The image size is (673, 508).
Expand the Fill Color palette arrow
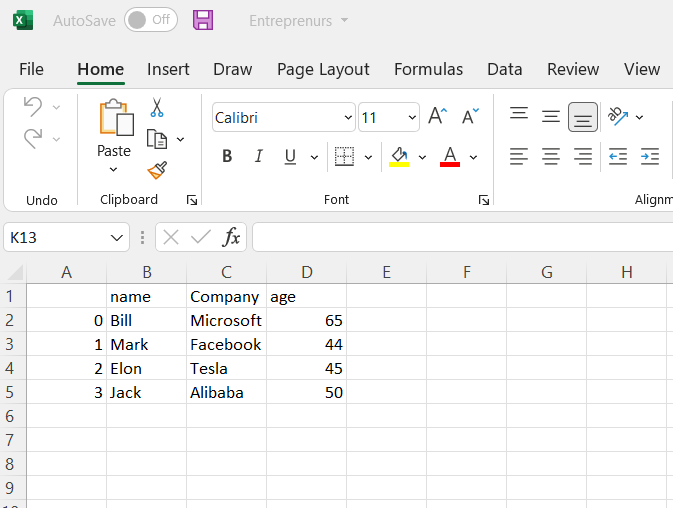click(x=422, y=157)
